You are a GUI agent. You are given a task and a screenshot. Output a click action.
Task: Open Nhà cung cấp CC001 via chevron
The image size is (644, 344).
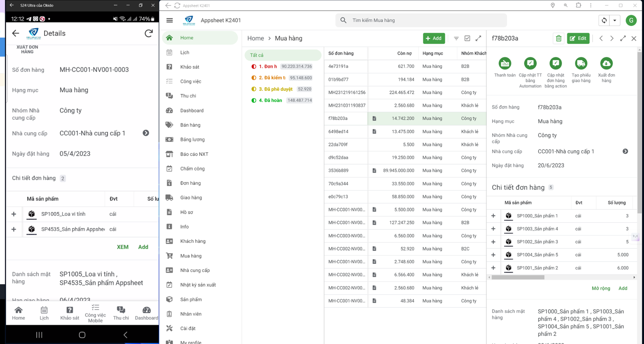coord(625,151)
